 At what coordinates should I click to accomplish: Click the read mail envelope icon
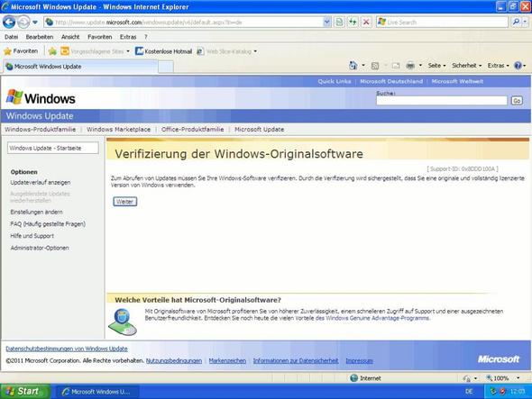(396, 66)
